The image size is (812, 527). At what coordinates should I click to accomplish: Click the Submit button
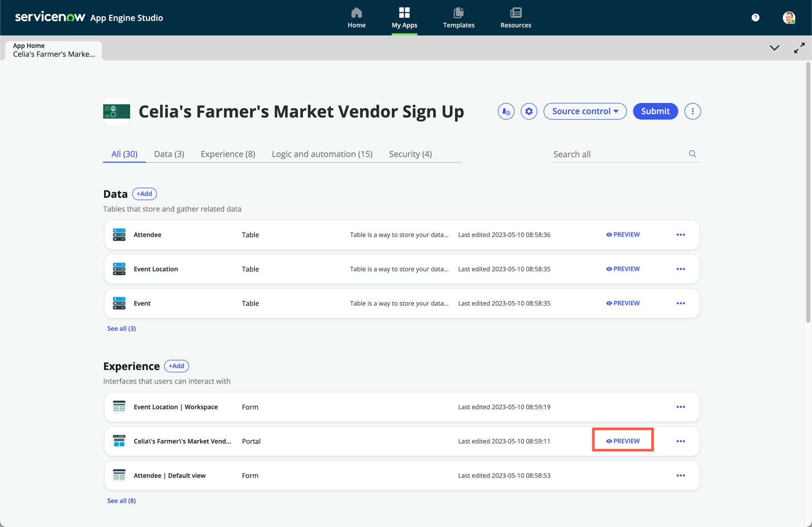pos(655,111)
